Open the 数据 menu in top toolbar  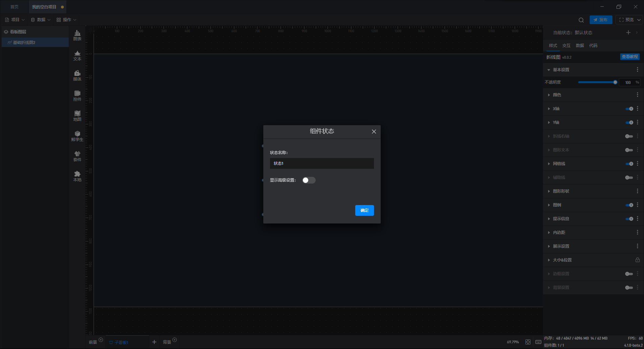(x=41, y=20)
